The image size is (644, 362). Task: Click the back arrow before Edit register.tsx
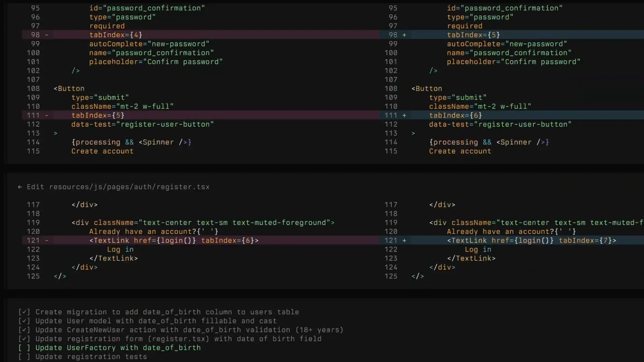click(x=20, y=187)
